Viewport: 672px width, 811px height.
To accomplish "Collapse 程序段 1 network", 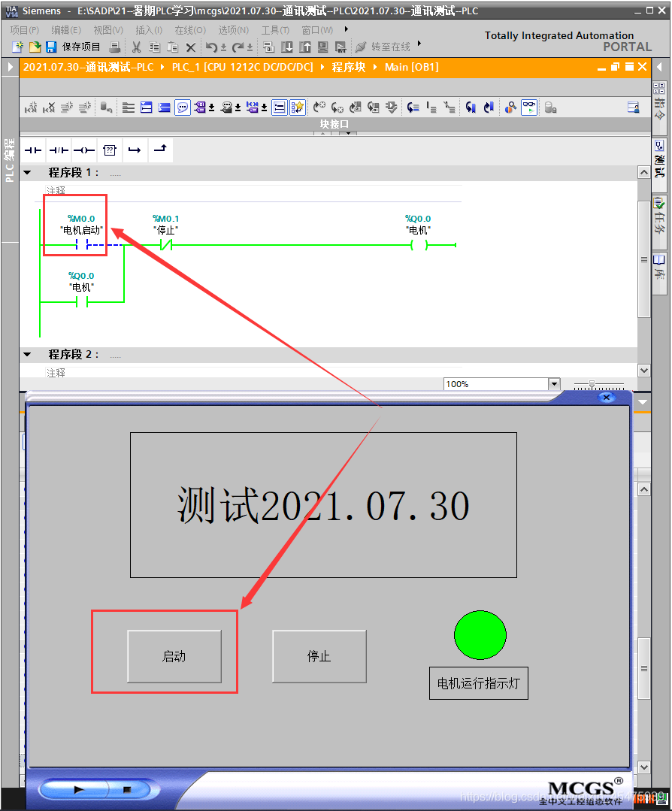I will point(27,173).
